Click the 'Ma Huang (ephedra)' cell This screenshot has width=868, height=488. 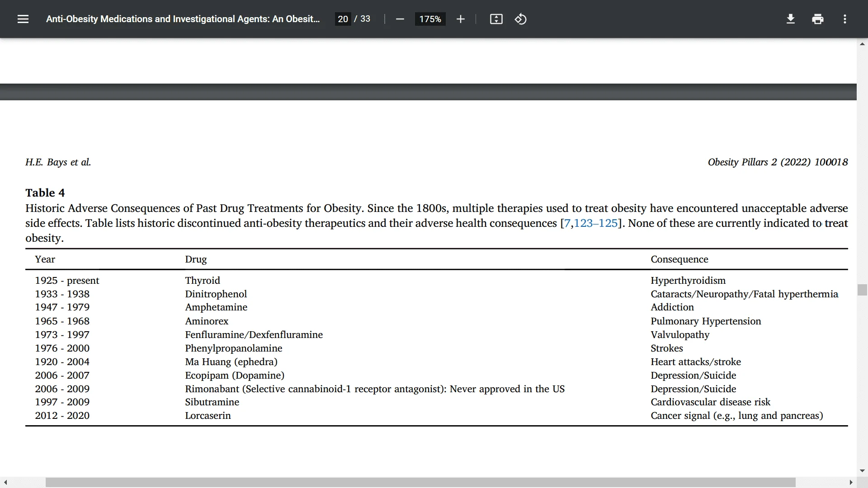pos(231,362)
